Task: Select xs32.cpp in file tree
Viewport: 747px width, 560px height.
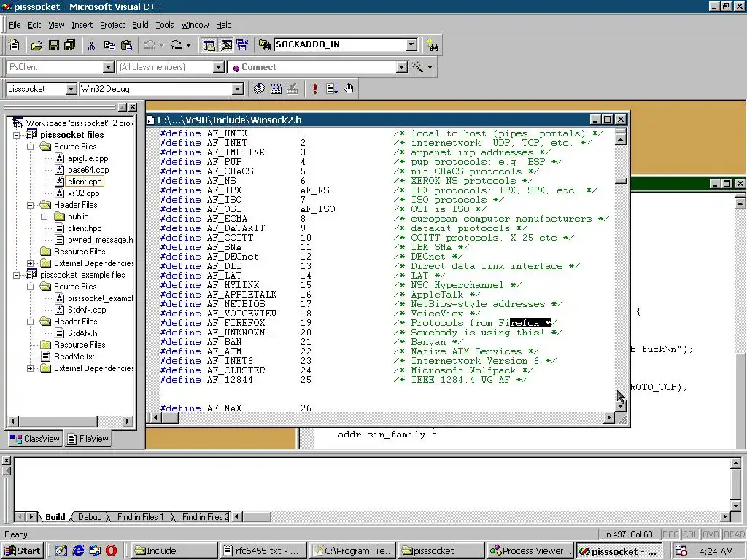Action: pyautogui.click(x=83, y=193)
